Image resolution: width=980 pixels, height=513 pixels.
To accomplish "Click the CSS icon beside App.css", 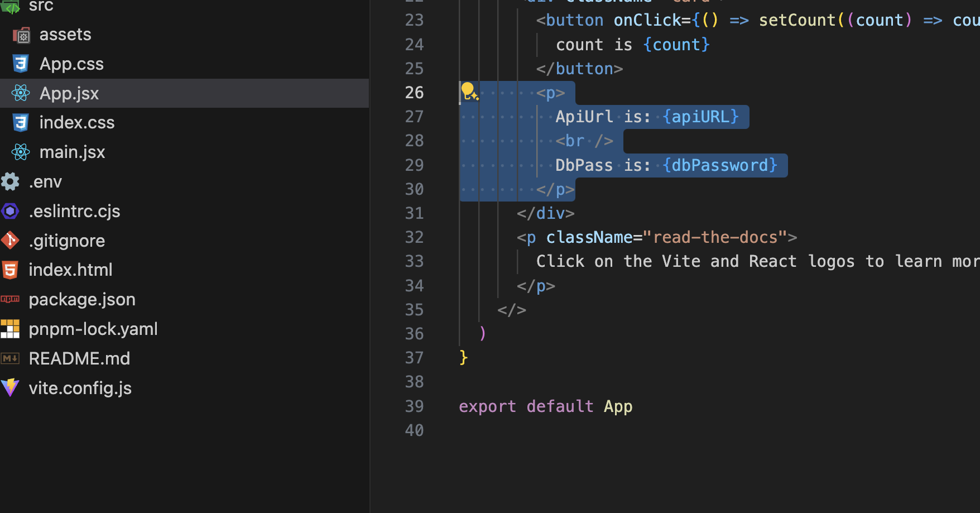I will [x=21, y=64].
